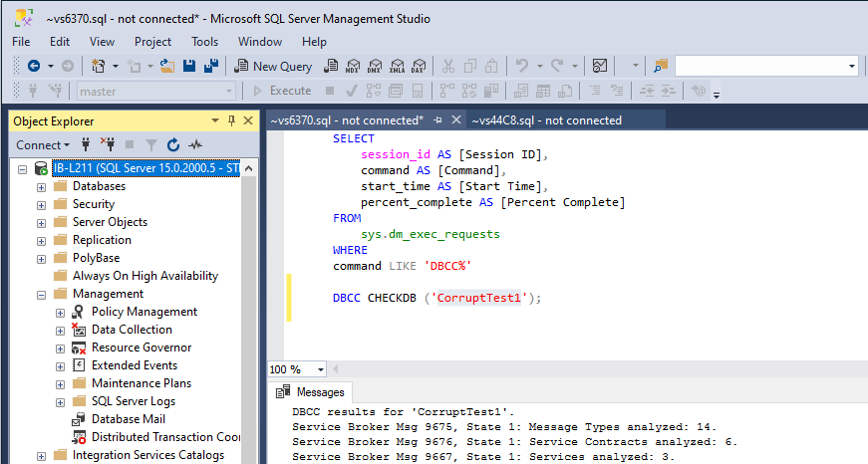Image resolution: width=868 pixels, height=464 pixels.
Task: Click the Parse checkmark icon
Action: [x=351, y=91]
